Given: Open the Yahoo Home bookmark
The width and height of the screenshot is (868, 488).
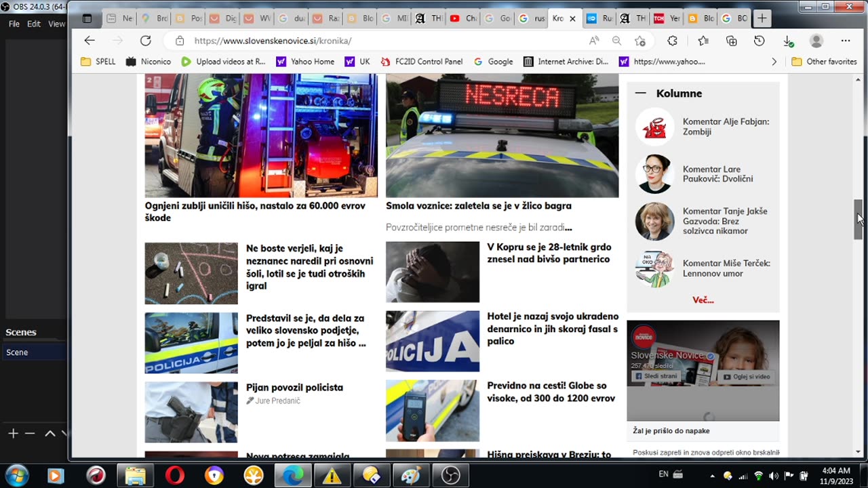Looking at the screenshot, I should 305,62.
